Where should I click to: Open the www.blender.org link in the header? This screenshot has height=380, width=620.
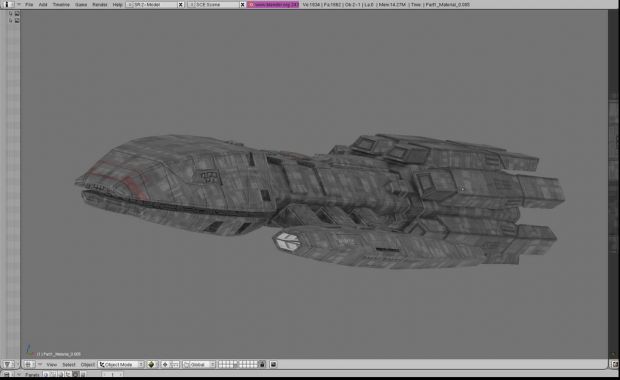273,5
